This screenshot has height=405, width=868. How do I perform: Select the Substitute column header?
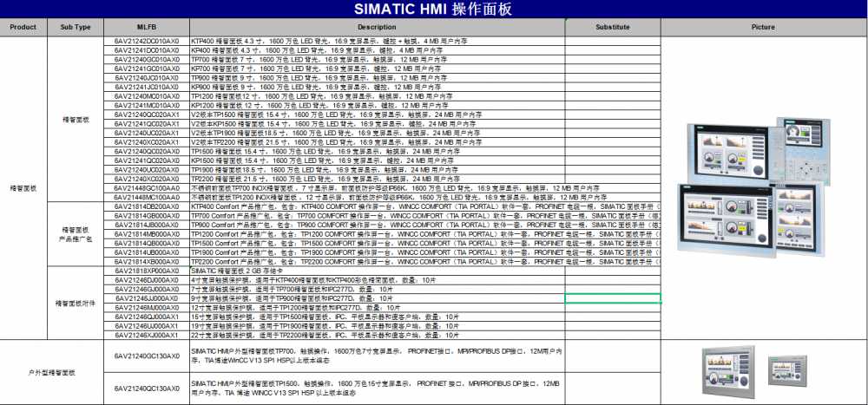(613, 27)
